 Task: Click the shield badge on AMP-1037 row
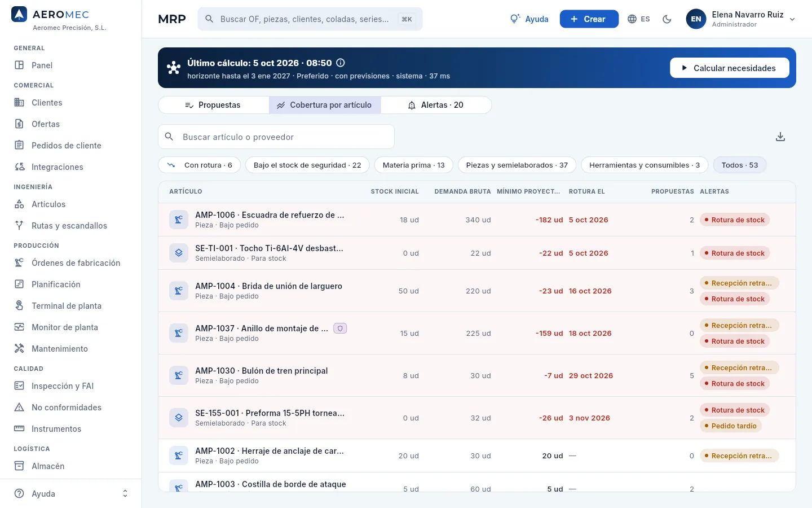click(340, 329)
